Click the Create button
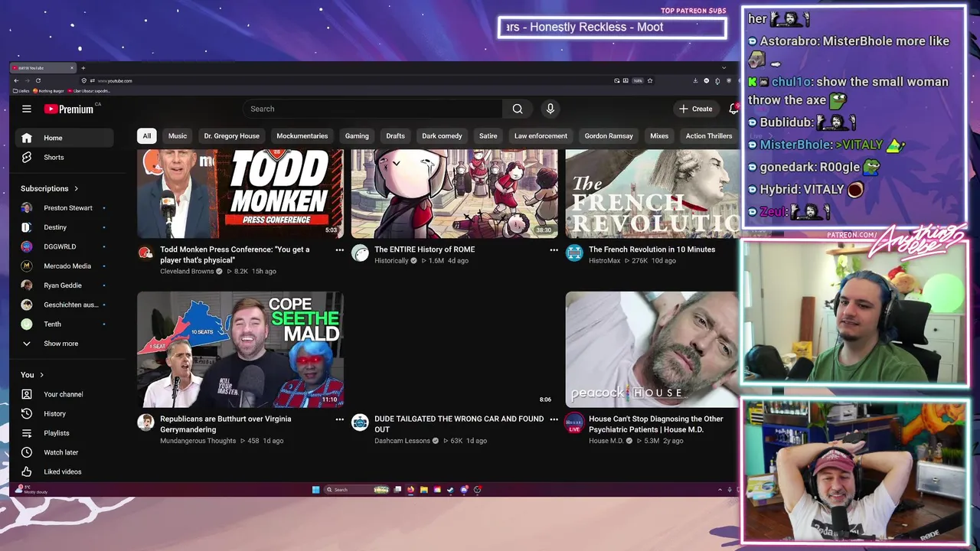The image size is (980, 551). click(x=696, y=109)
